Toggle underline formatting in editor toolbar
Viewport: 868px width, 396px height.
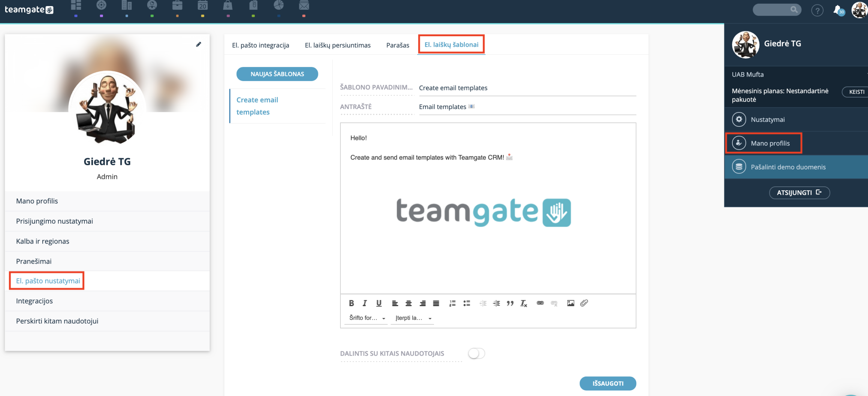(x=379, y=303)
